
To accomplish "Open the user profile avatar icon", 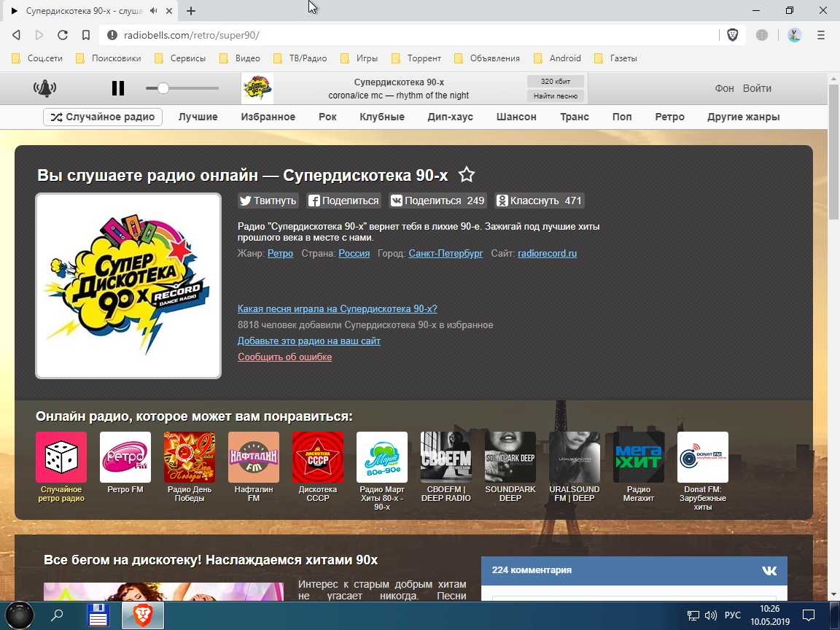I will pyautogui.click(x=795, y=35).
